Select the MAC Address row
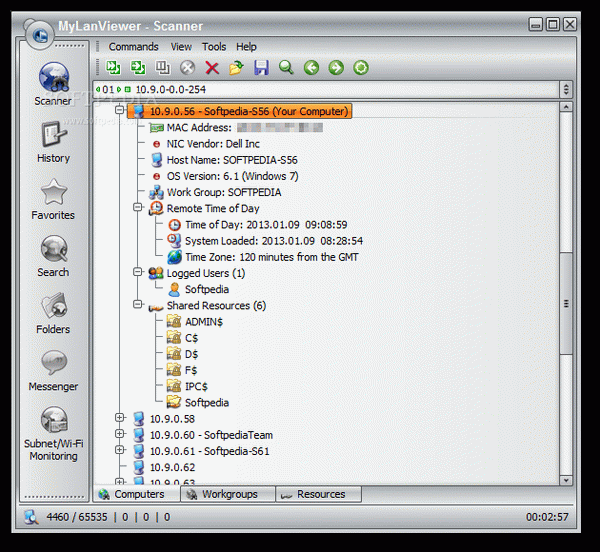600x552 pixels. (x=236, y=127)
